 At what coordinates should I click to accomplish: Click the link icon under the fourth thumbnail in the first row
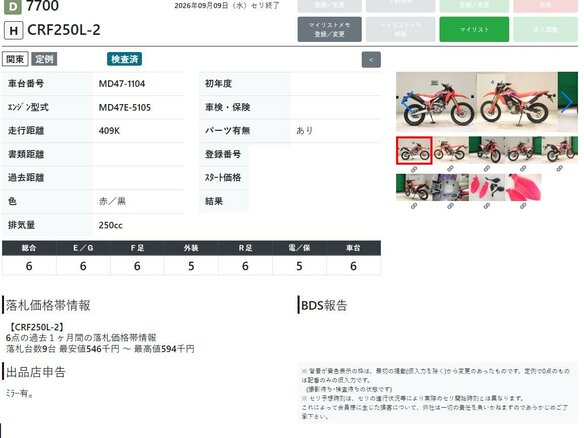tap(523, 169)
